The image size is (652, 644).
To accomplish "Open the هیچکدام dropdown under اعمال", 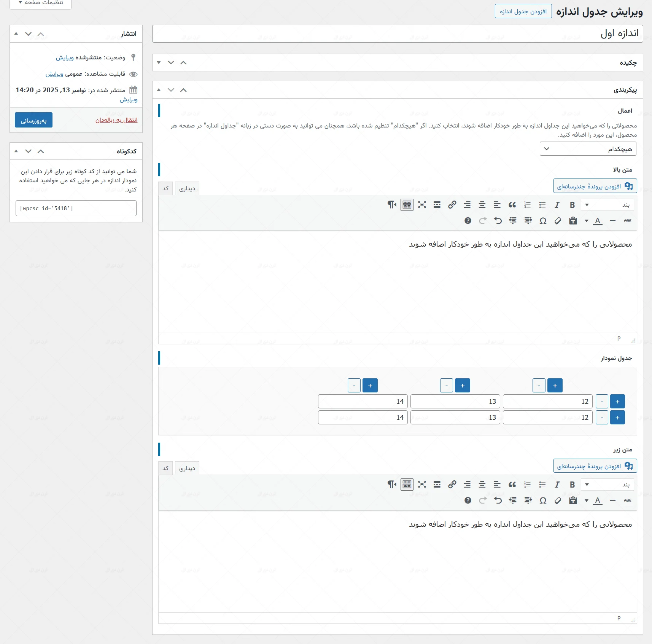I will 588,149.
